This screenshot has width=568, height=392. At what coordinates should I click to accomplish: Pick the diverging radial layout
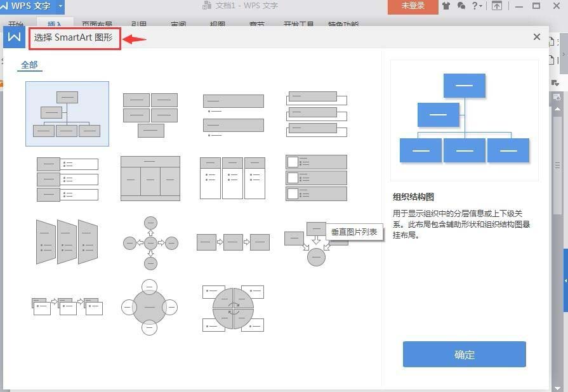[x=150, y=243]
